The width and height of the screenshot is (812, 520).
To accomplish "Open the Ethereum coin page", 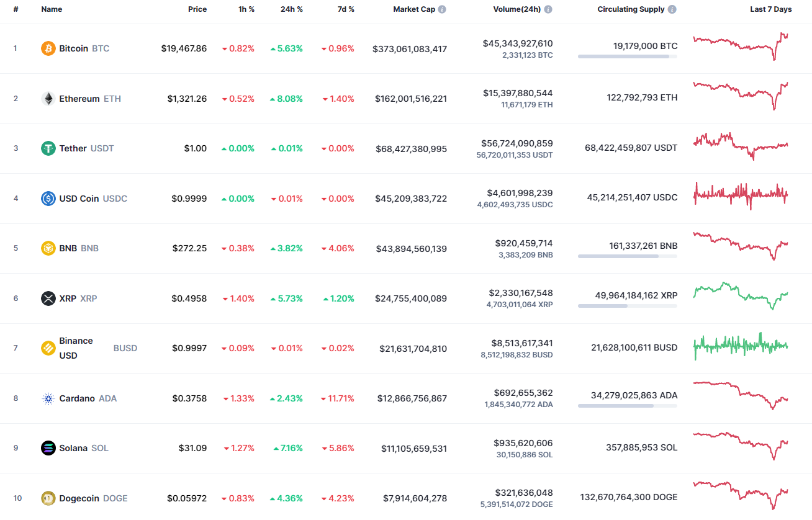I will coord(80,98).
